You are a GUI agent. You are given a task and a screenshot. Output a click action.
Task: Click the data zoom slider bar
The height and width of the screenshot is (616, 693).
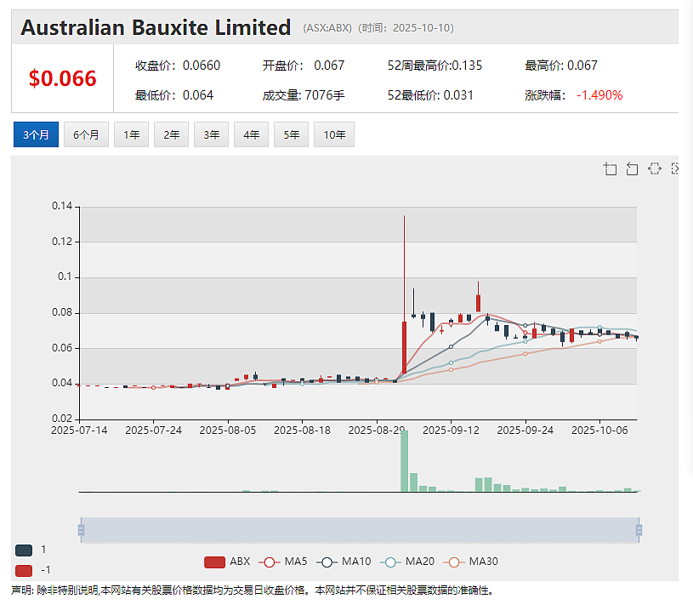(360, 530)
